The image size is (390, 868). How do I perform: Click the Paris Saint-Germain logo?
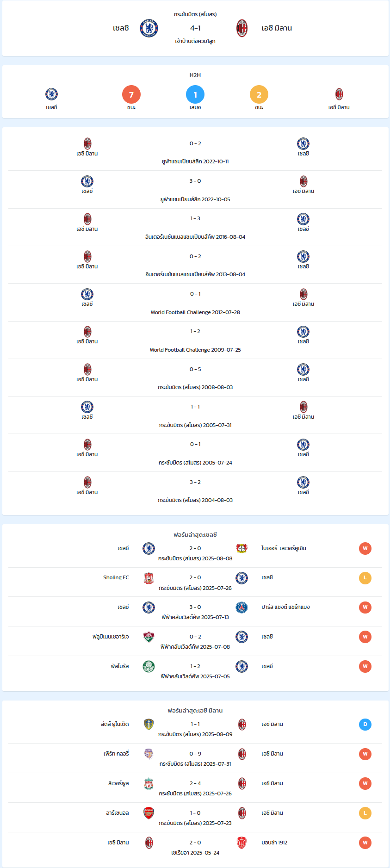241,608
